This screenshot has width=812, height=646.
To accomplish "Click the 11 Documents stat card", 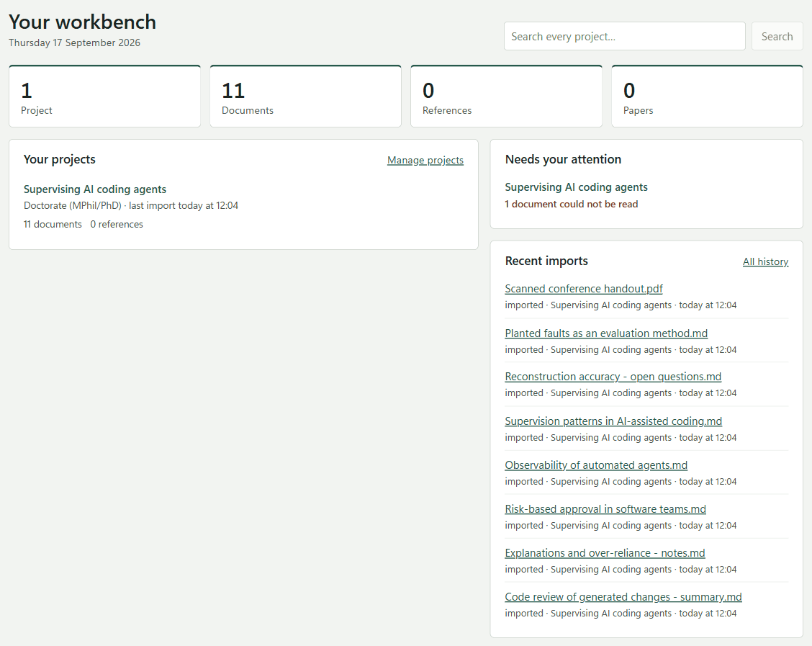I will tap(305, 97).
